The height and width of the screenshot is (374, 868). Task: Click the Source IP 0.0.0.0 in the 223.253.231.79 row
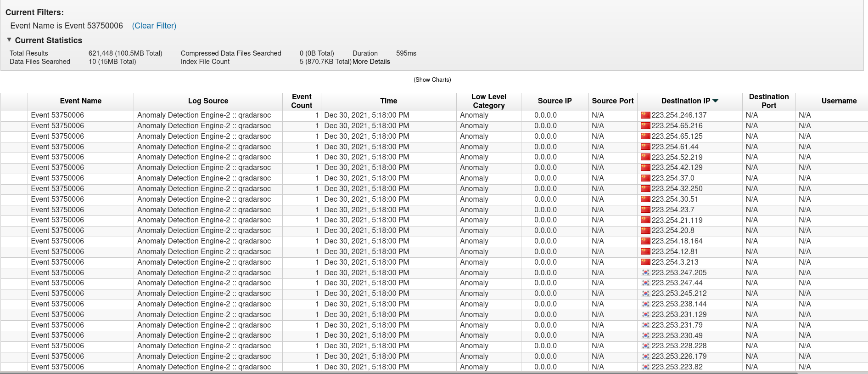pos(545,325)
